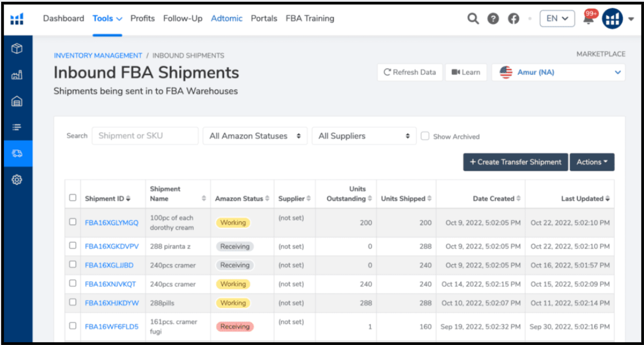
Task: Expand the account arrow beside avatar
Action: tap(631, 19)
